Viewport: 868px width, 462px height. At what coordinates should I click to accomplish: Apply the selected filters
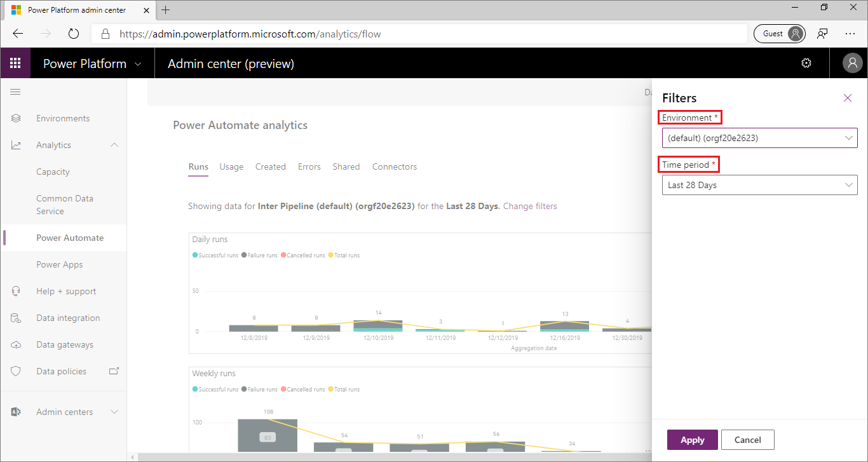(692, 440)
